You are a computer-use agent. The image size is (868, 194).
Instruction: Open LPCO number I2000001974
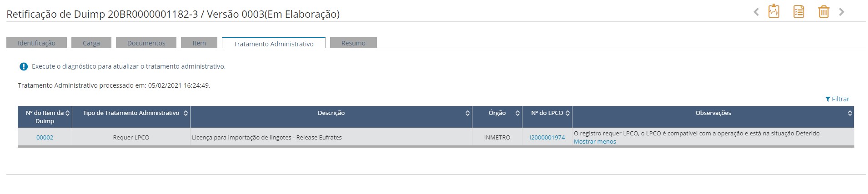(547, 137)
